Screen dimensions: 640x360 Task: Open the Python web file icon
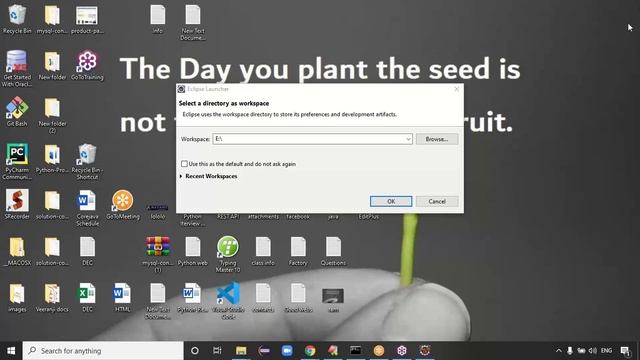click(193, 251)
